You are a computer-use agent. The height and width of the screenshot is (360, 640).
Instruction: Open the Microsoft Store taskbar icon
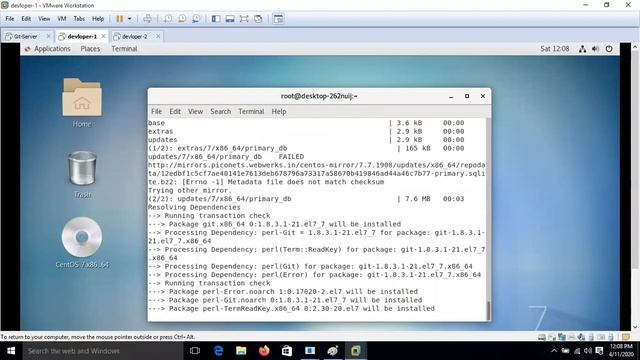pos(287,351)
